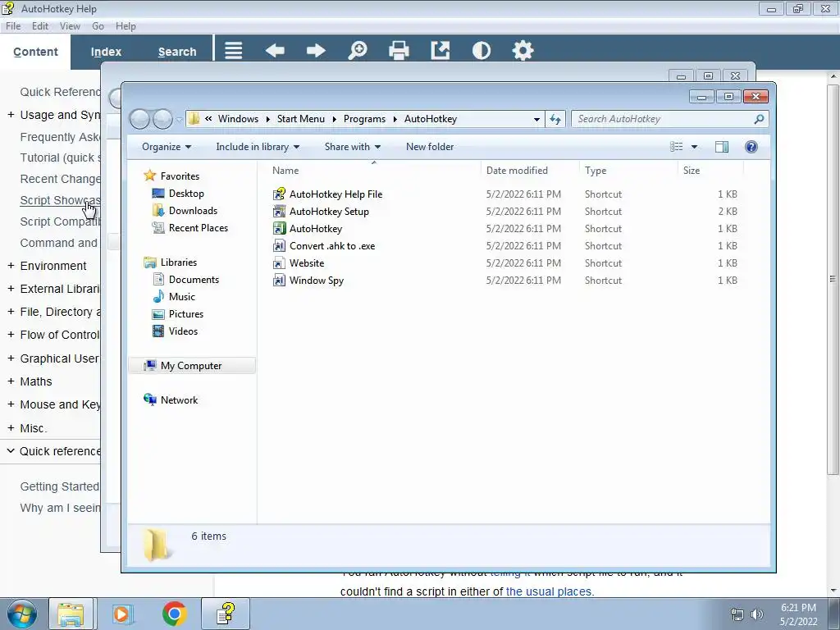This screenshot has width=840, height=630.
Task: Open the Help menu in AutoHotkey Help
Action: point(126,26)
